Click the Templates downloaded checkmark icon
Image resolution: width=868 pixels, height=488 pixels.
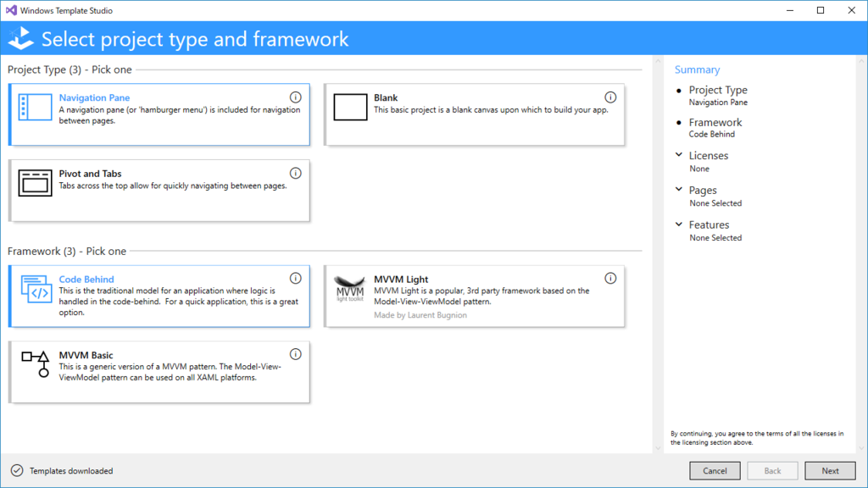(17, 470)
